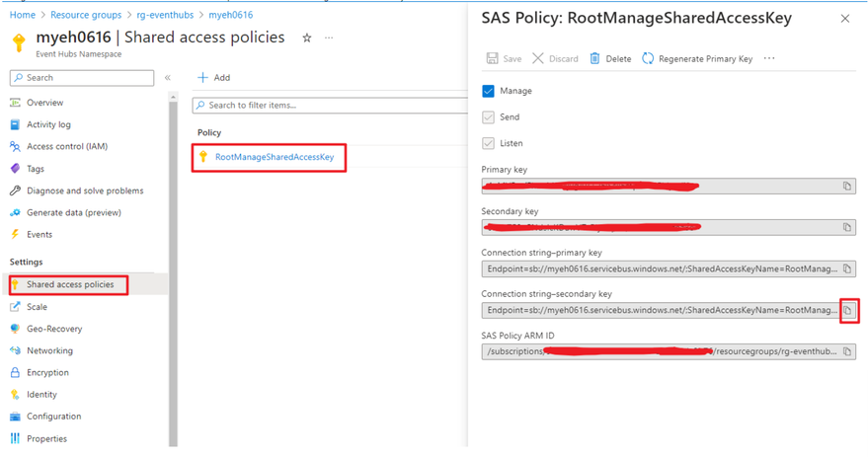Screen dimensions: 868x457
Task: Click the favorite star next to the title
Action: (x=307, y=38)
